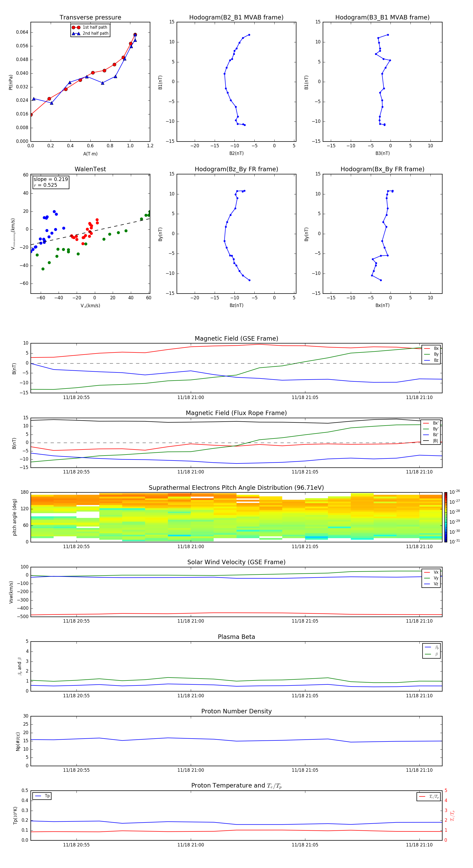Click '11/18 21:00' tick under GSE magnetic field
This screenshot has height=868, width=473.
pos(191,398)
